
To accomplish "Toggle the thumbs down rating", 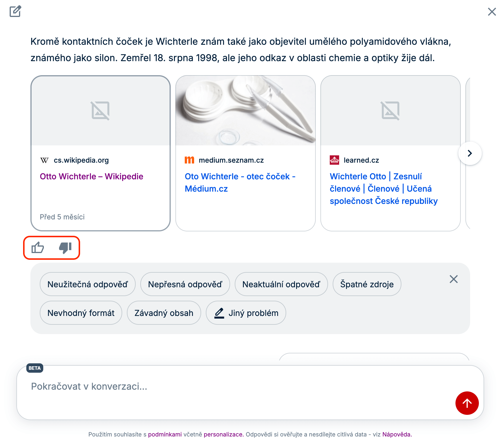I will [x=65, y=248].
